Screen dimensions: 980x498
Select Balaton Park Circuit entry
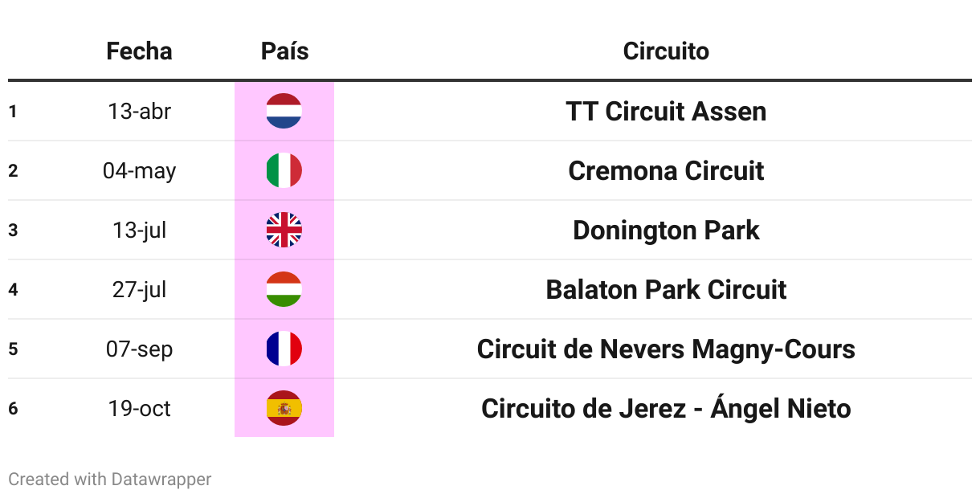[666, 289]
